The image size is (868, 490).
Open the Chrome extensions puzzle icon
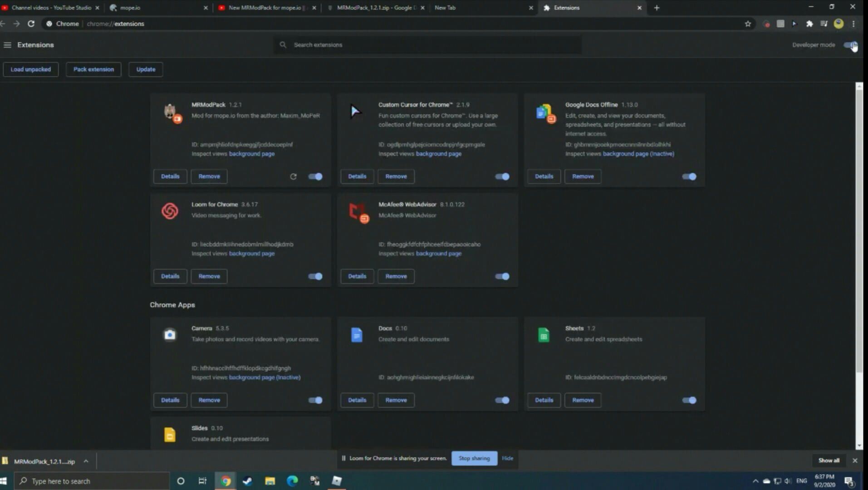coord(809,24)
